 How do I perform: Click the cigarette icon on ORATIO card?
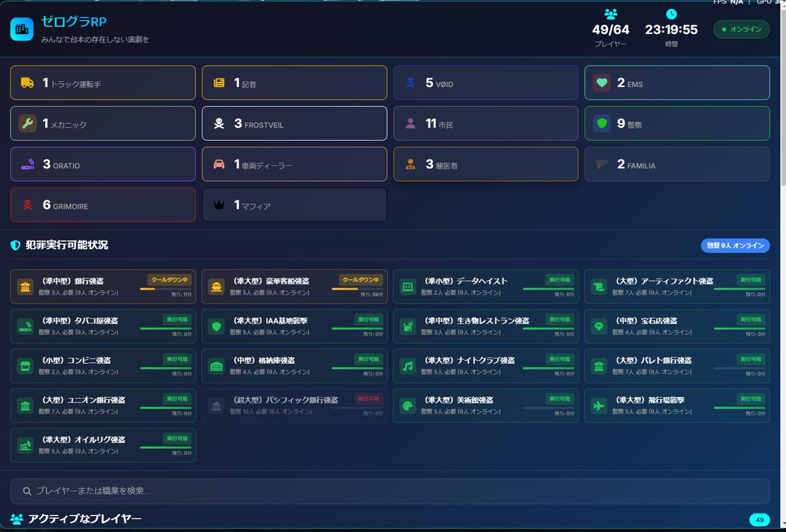(x=27, y=164)
